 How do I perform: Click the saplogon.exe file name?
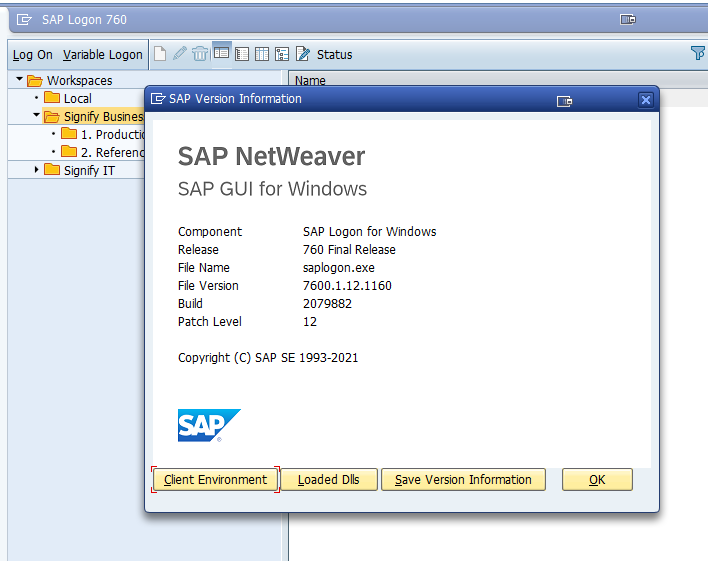point(339,267)
